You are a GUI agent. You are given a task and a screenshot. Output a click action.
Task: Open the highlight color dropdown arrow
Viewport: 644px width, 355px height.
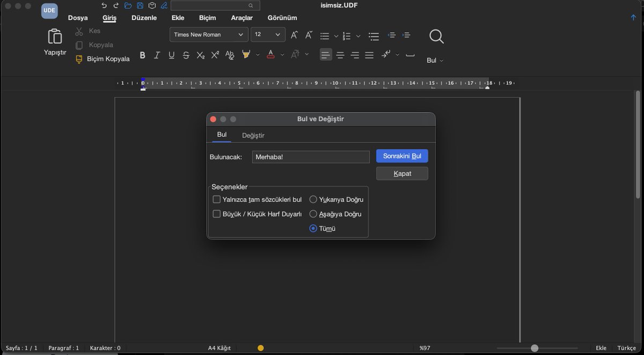[258, 55]
